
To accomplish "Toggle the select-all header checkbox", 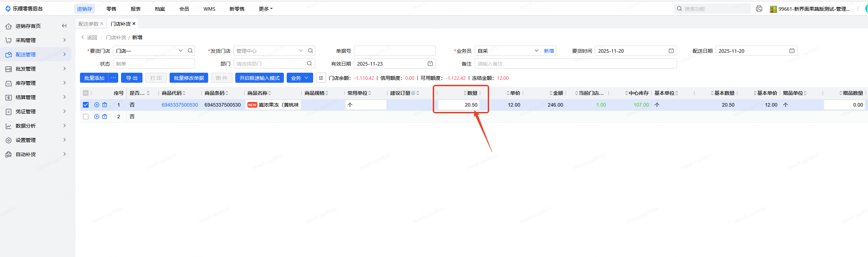I will point(86,93).
